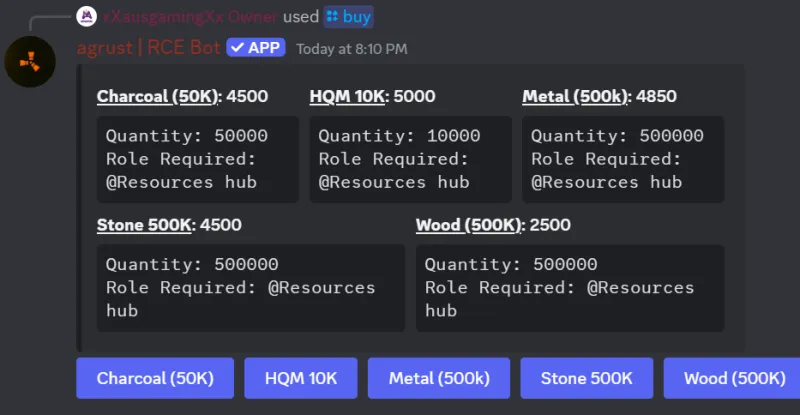Click the small avatar of xXausgamingXx
800x415 pixels.
click(87, 16)
